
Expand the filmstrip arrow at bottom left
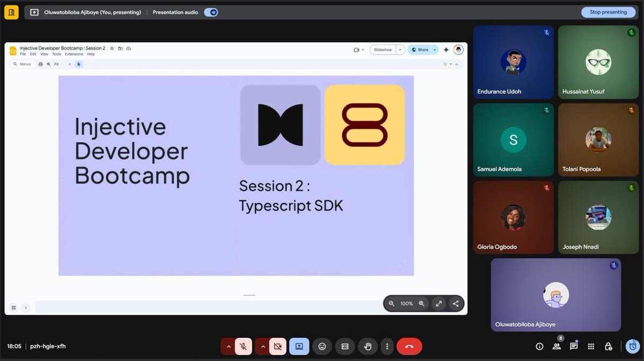(x=25, y=308)
